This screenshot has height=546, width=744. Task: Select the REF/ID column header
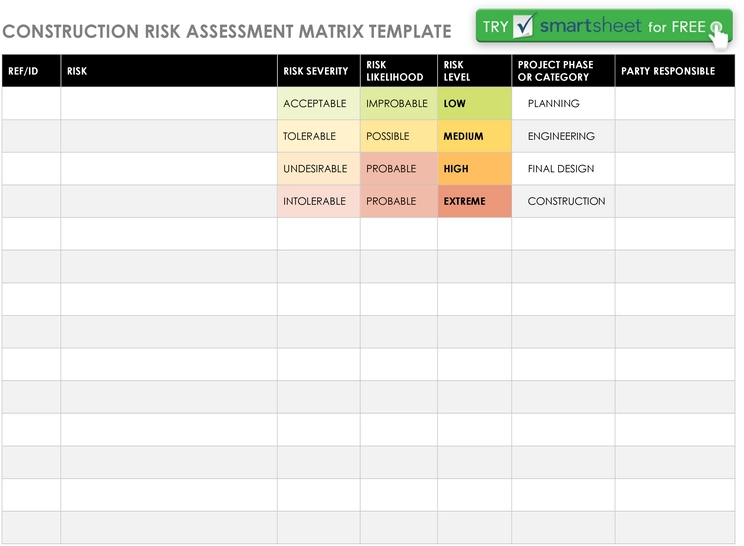pyautogui.click(x=31, y=71)
